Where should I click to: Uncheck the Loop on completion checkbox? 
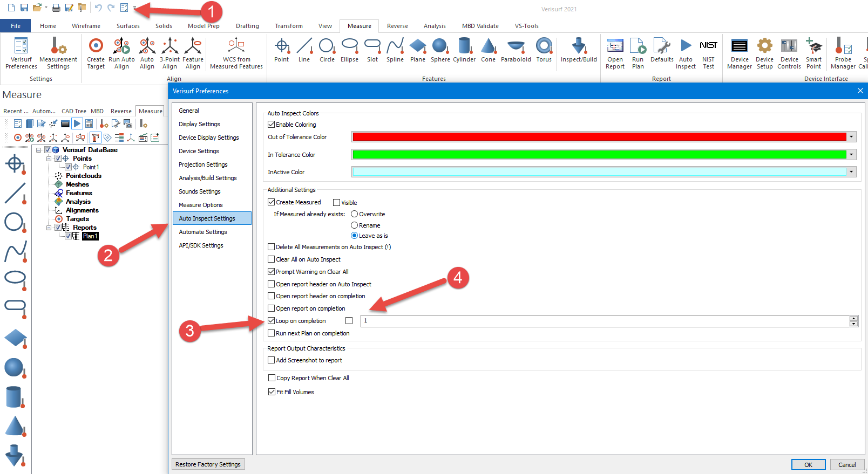(272, 321)
